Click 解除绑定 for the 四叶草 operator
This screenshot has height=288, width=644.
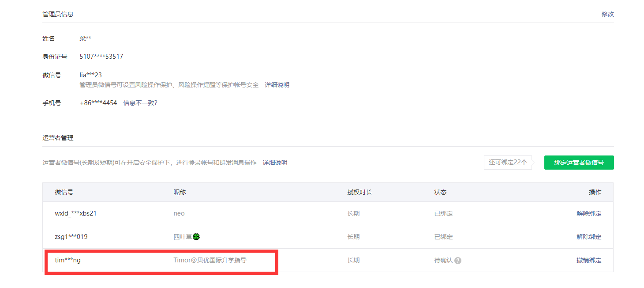click(x=589, y=237)
